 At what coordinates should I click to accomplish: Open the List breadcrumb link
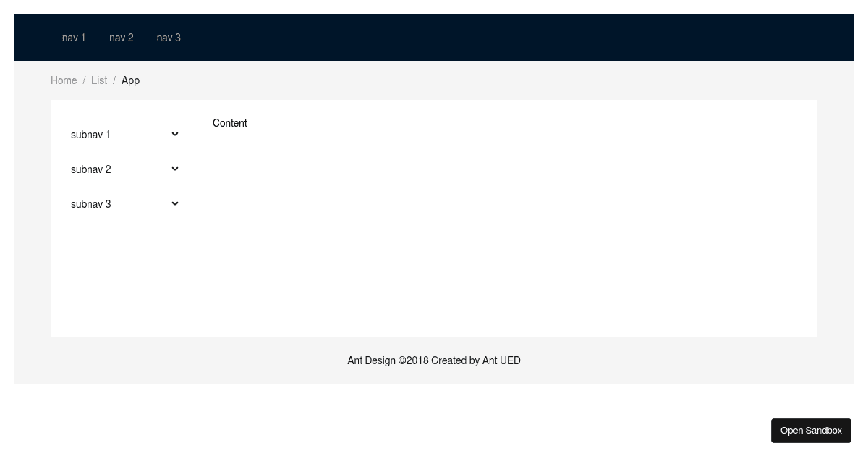[x=99, y=80]
